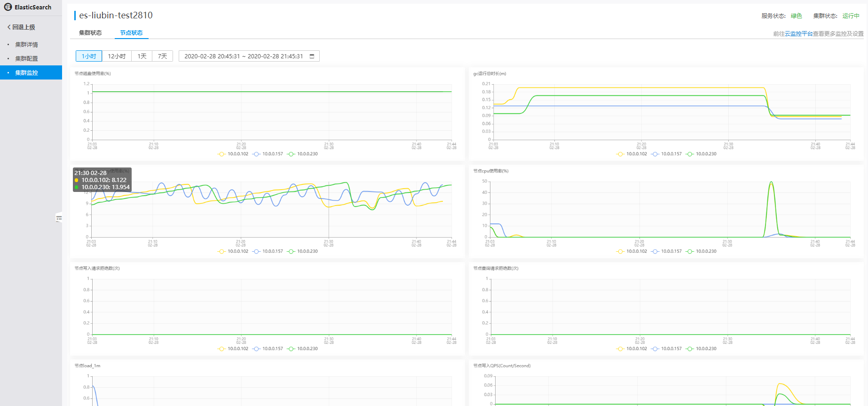868x406 pixels.
Task: Toggle 10.0.0.102 in gc运行总时长 legend
Action: 632,154
